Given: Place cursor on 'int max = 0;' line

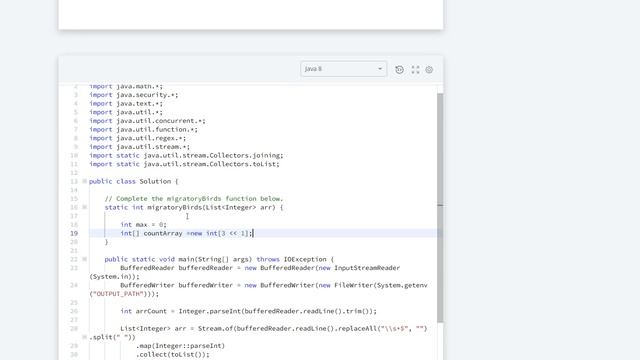Looking at the screenshot, I should click(x=143, y=224).
